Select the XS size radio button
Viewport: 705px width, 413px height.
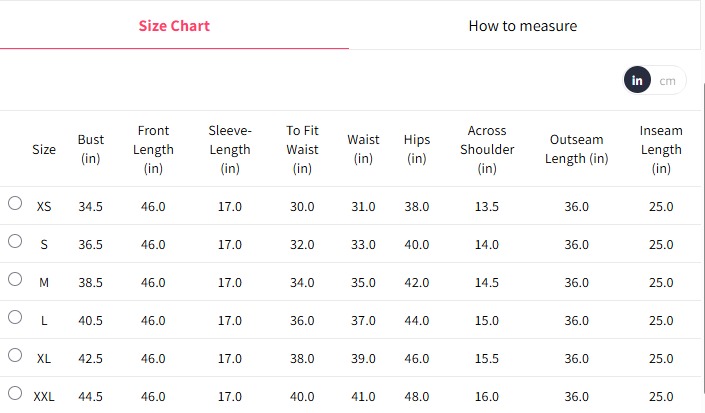(15, 203)
